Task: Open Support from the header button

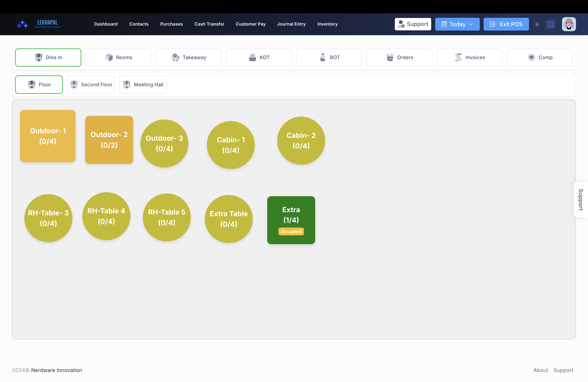Action: (x=413, y=24)
